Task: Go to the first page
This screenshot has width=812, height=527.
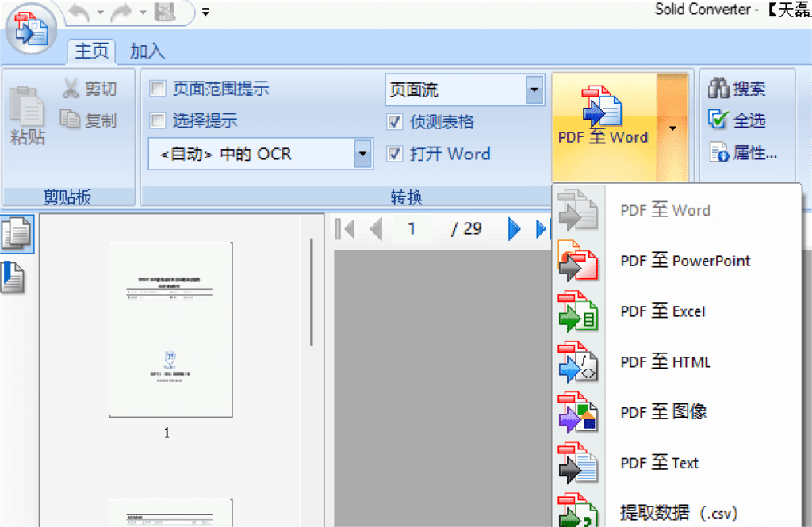Action: click(345, 229)
